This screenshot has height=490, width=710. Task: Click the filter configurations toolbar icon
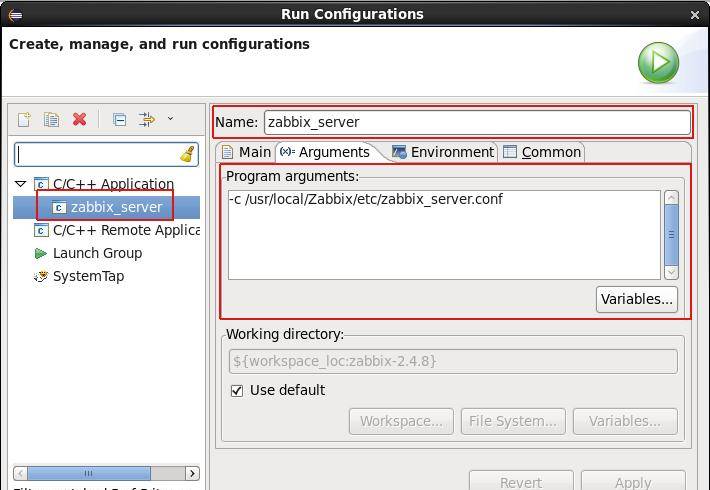point(147,119)
